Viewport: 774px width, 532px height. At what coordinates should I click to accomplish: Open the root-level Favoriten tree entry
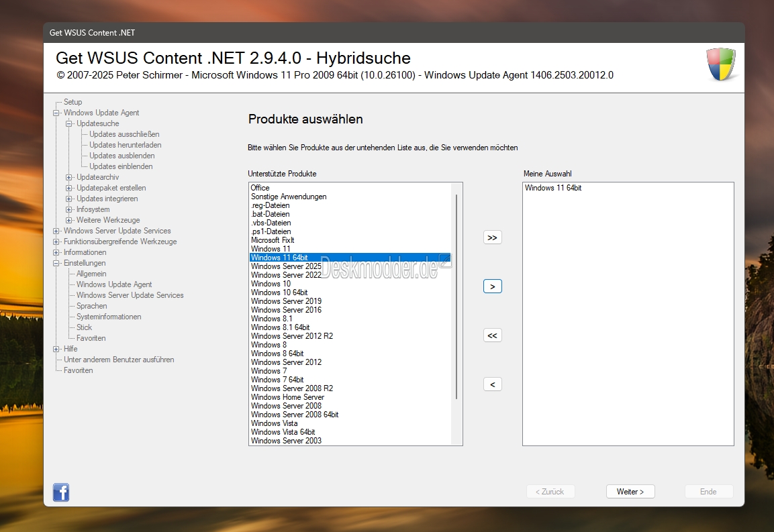(x=78, y=370)
